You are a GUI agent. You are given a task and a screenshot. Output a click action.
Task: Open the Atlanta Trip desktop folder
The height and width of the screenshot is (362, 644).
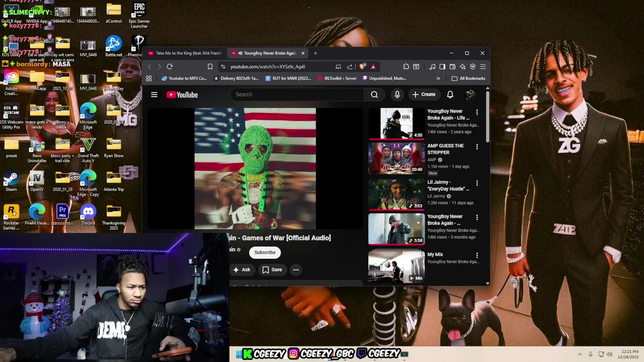[114, 182]
